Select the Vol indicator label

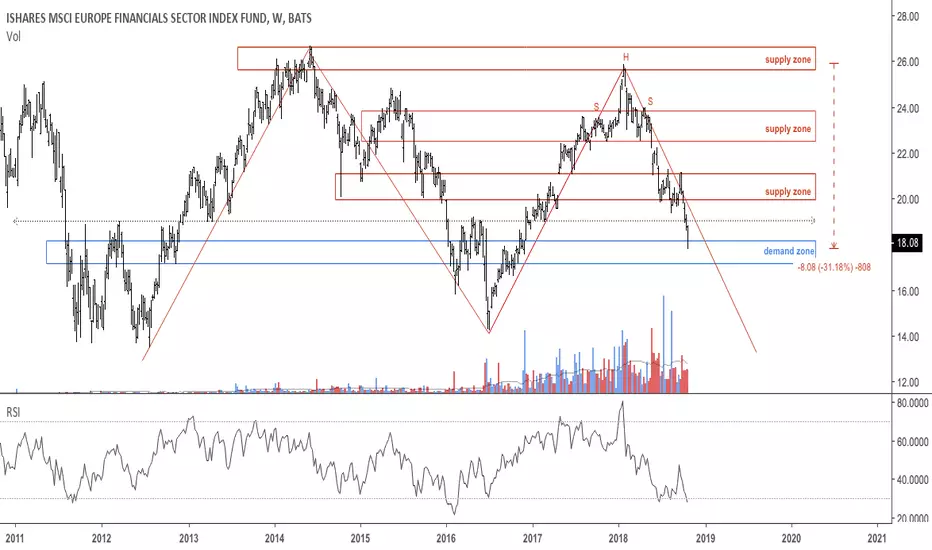point(13,37)
